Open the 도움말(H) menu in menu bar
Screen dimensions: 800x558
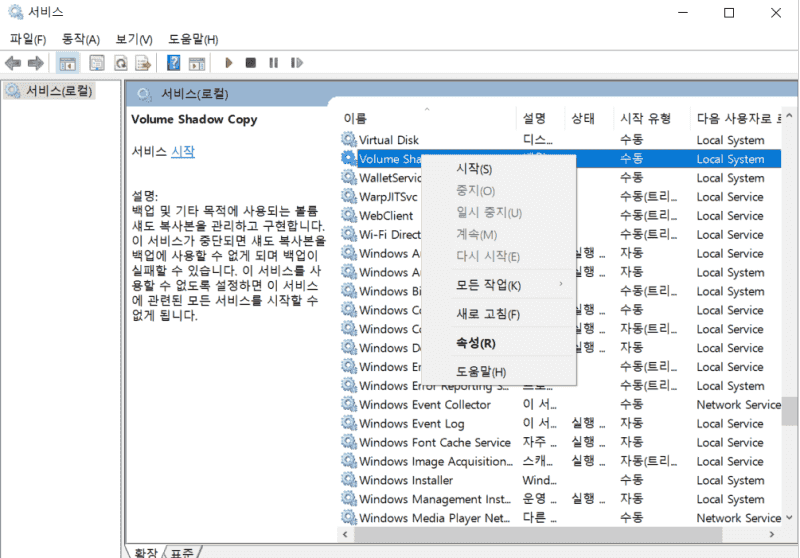(193, 39)
